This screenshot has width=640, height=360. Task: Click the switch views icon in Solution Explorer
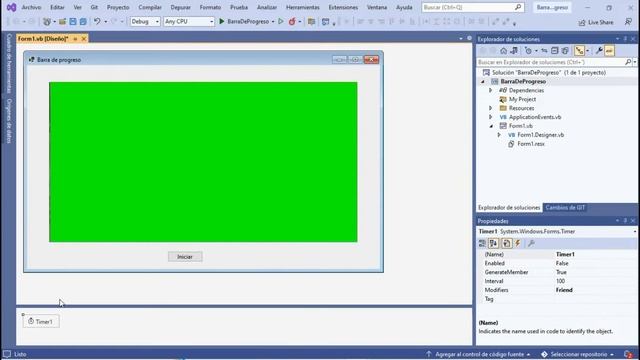pos(514,51)
